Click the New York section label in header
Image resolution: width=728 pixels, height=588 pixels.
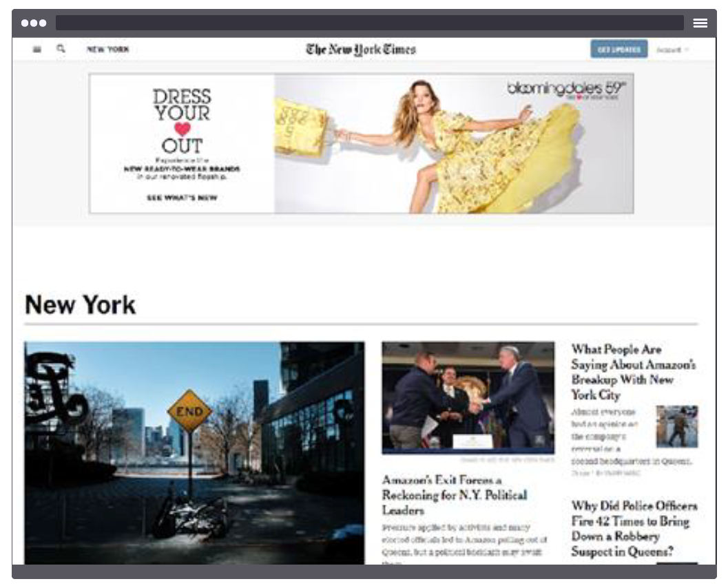click(x=107, y=49)
